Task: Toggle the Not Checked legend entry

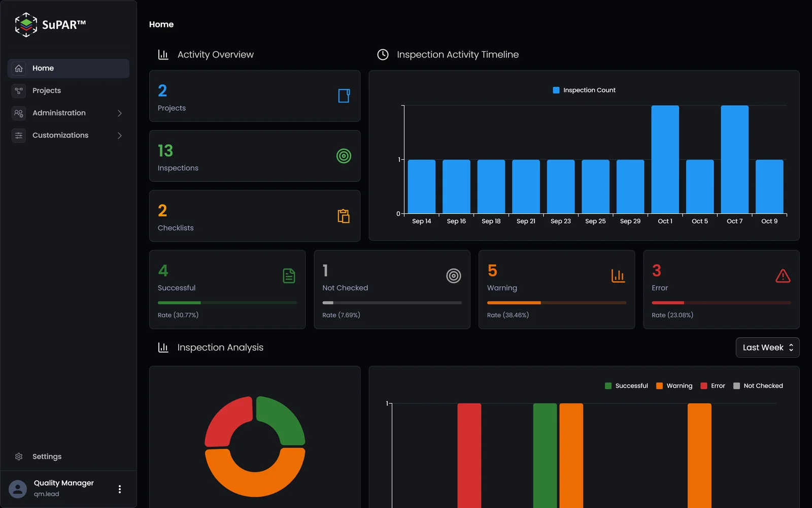Action: point(758,386)
